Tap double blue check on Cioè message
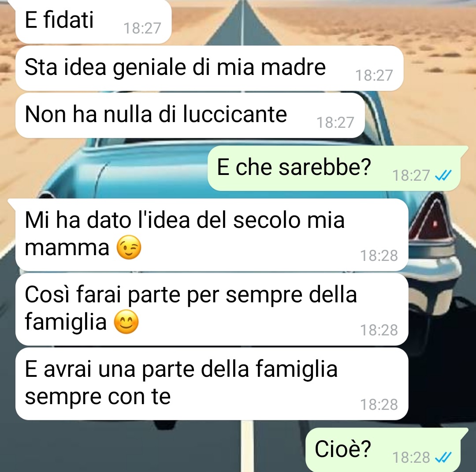The height and width of the screenshot is (472, 476). click(443, 457)
